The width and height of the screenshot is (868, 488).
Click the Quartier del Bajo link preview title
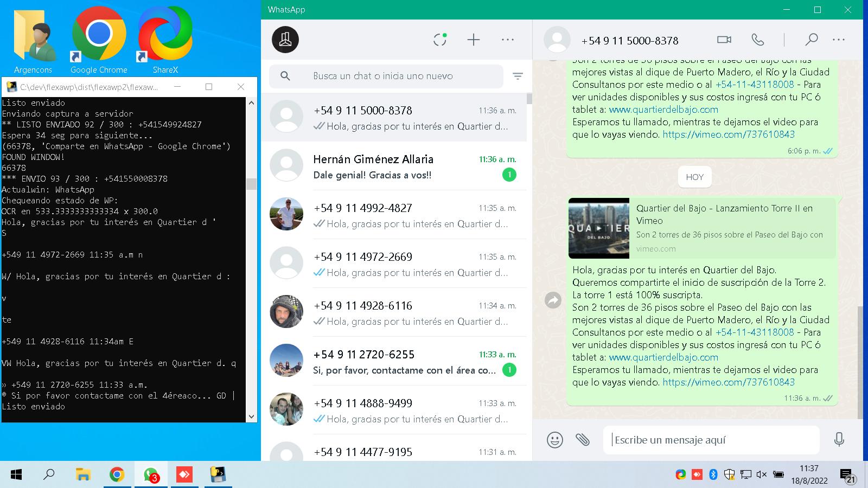click(x=724, y=214)
